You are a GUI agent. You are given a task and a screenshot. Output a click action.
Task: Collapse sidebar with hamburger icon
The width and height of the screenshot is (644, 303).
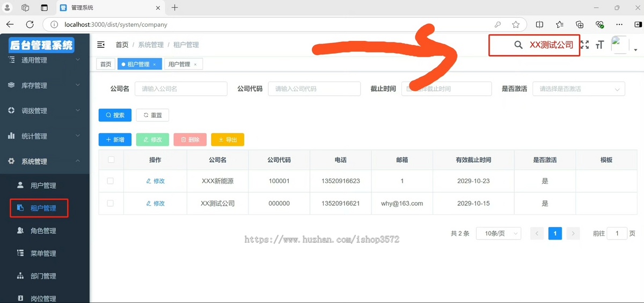tap(101, 45)
